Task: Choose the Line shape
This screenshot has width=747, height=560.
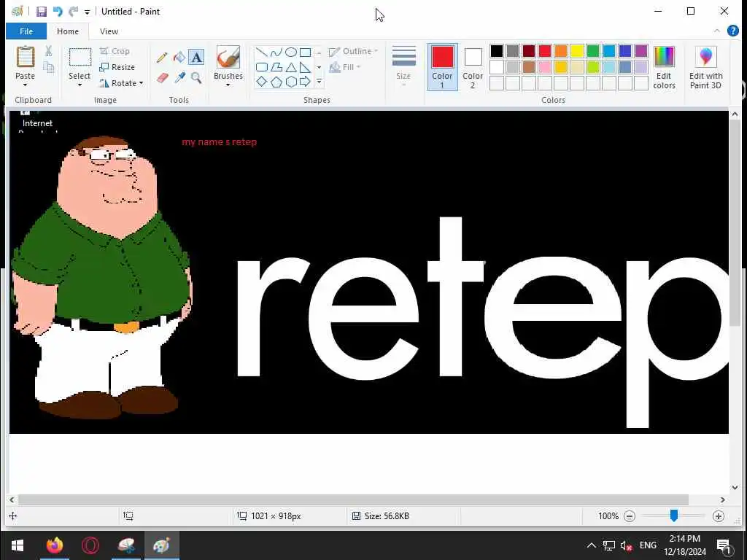Action: (x=262, y=52)
